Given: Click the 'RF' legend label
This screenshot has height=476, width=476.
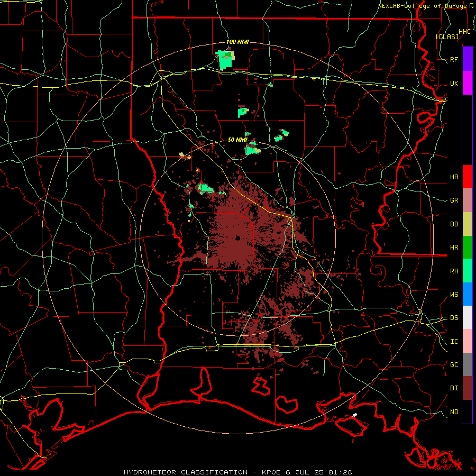Looking at the screenshot, I should click(x=454, y=59).
